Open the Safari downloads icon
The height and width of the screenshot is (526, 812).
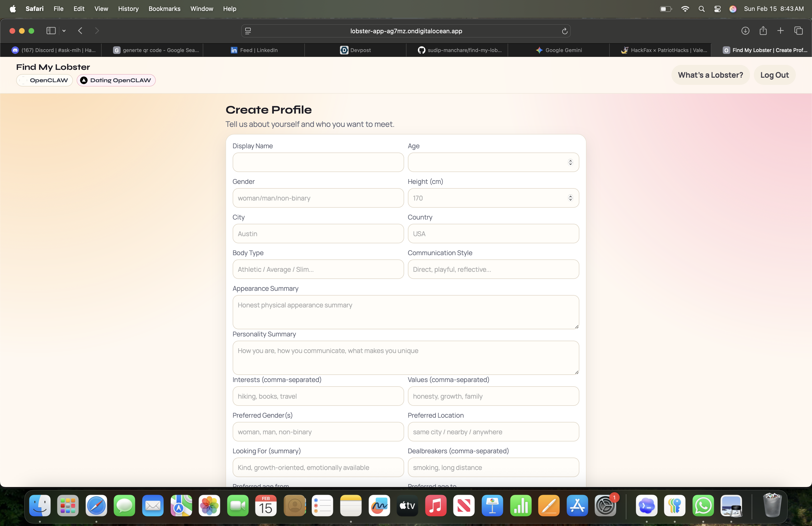coord(745,31)
